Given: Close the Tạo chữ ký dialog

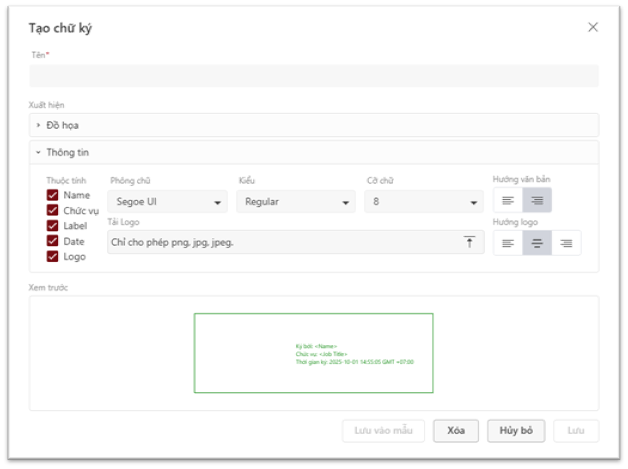Looking at the screenshot, I should click(x=593, y=28).
